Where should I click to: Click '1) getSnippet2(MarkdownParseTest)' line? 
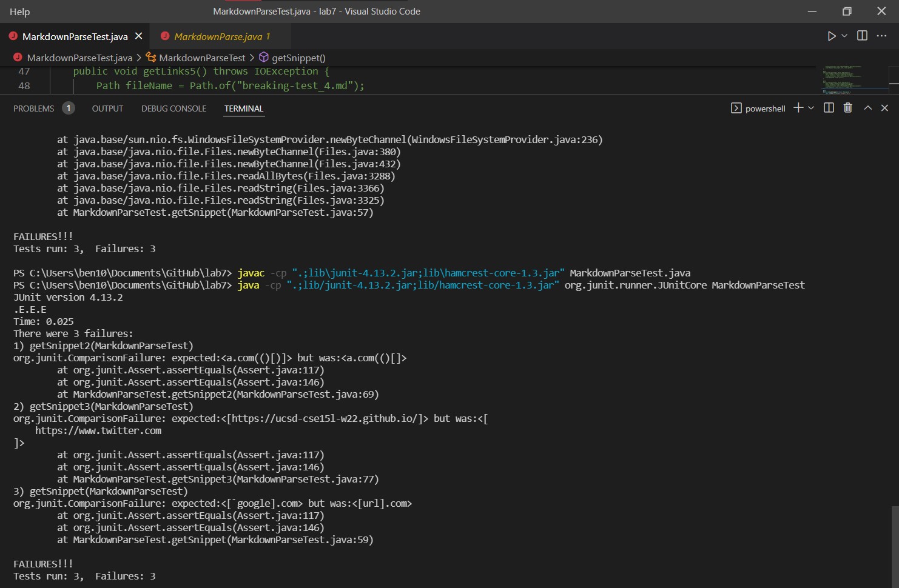[103, 346]
